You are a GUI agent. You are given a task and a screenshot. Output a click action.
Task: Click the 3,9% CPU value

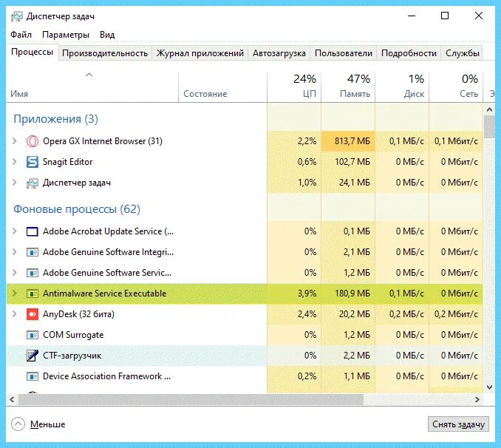(x=307, y=293)
